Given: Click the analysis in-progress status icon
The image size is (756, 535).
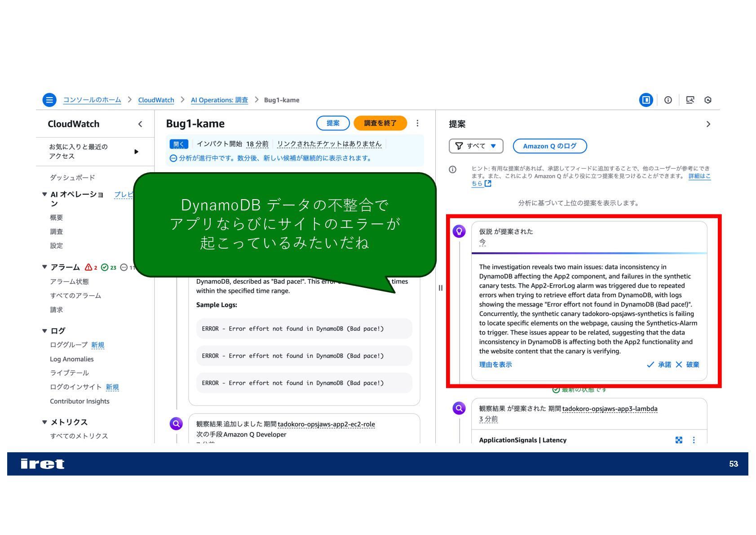Looking at the screenshot, I should click(173, 158).
